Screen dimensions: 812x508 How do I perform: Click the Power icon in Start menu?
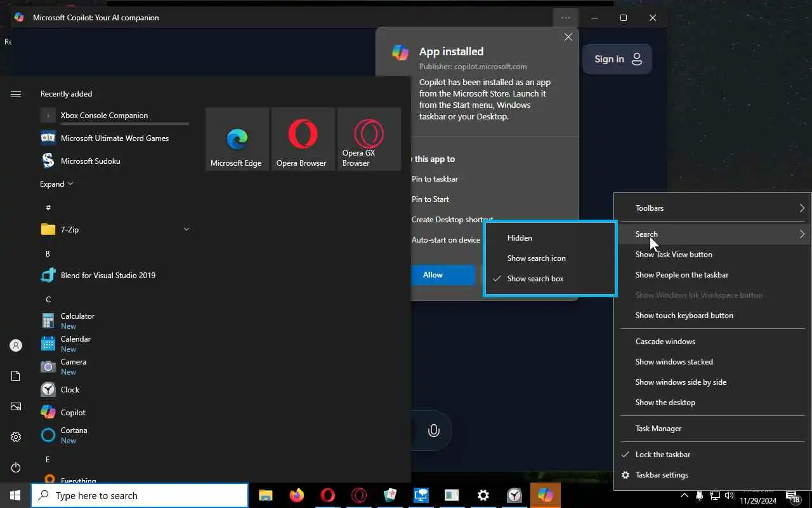(16, 467)
